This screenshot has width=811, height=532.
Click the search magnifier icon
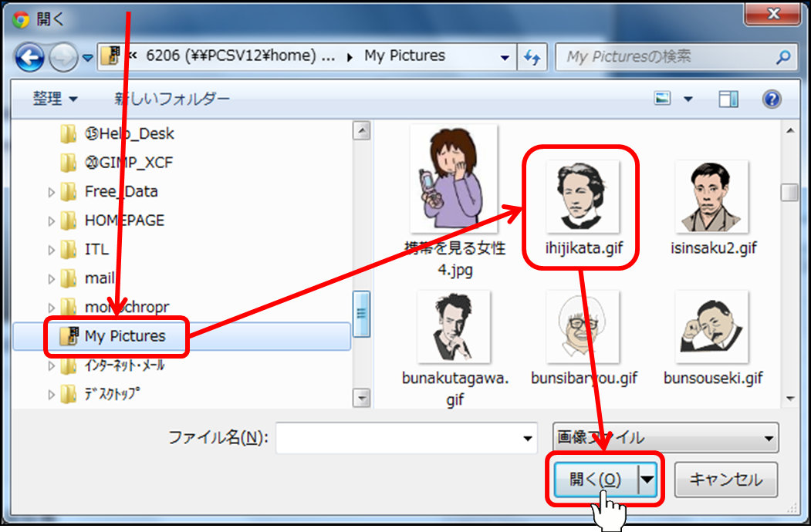(783, 57)
